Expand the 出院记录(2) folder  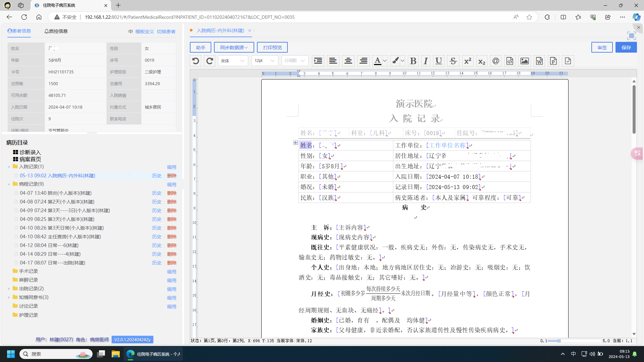(x=9, y=289)
